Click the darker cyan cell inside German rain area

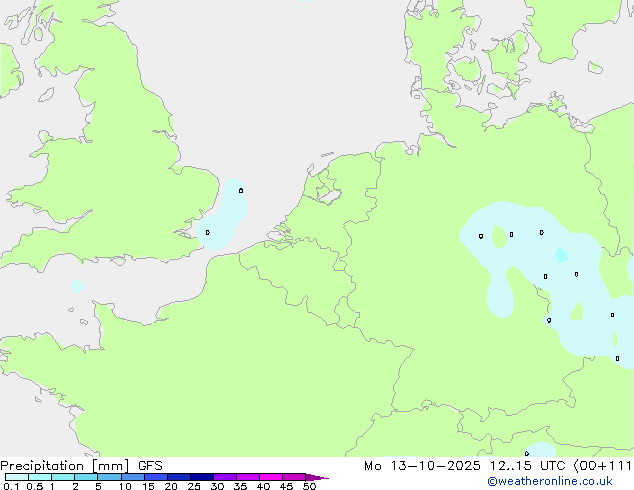[561, 256]
